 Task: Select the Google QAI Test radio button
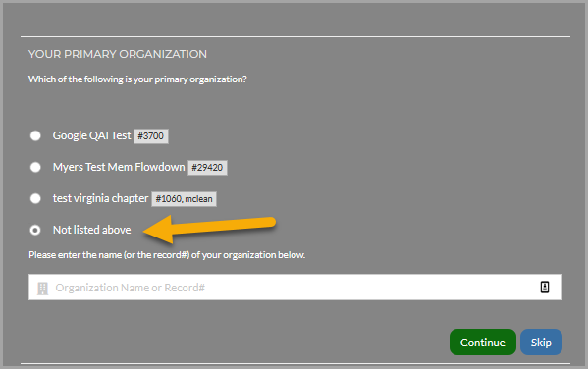point(35,135)
